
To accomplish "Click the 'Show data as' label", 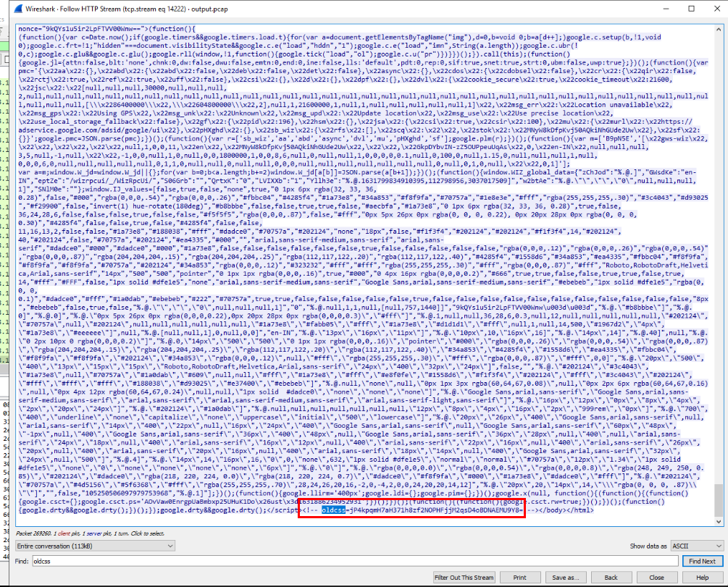I will pyautogui.click(x=648, y=546).
